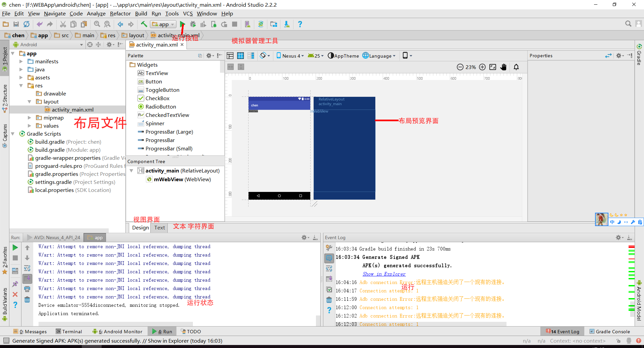This screenshot has width=644, height=348.
Task: Show design view only icon
Action: pos(230,56)
